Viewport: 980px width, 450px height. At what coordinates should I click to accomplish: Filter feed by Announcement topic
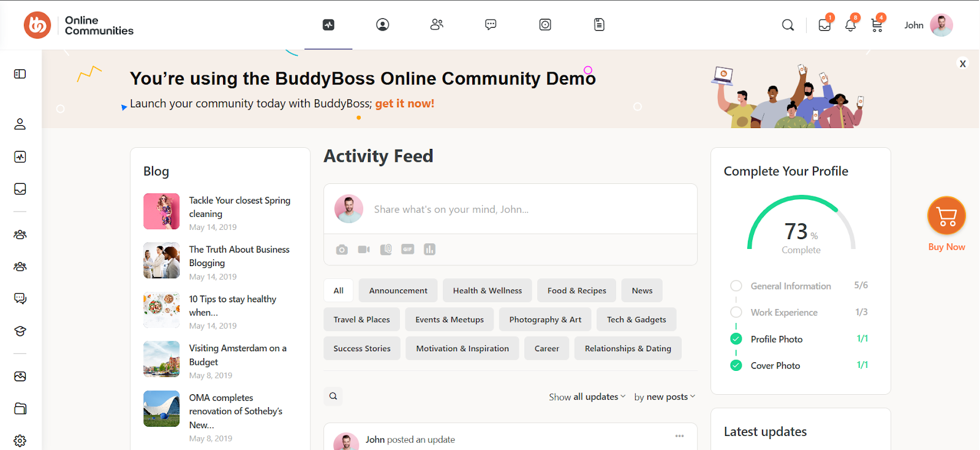click(398, 291)
